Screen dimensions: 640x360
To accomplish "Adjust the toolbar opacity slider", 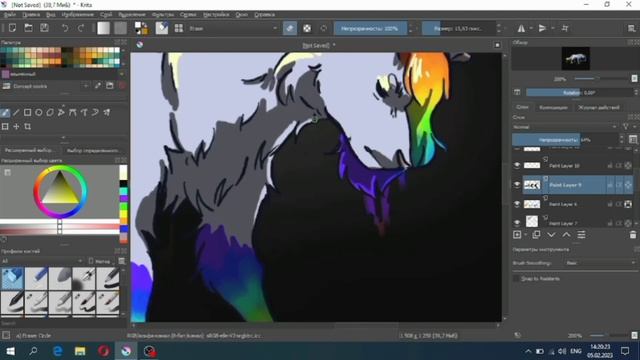I will tap(371, 28).
